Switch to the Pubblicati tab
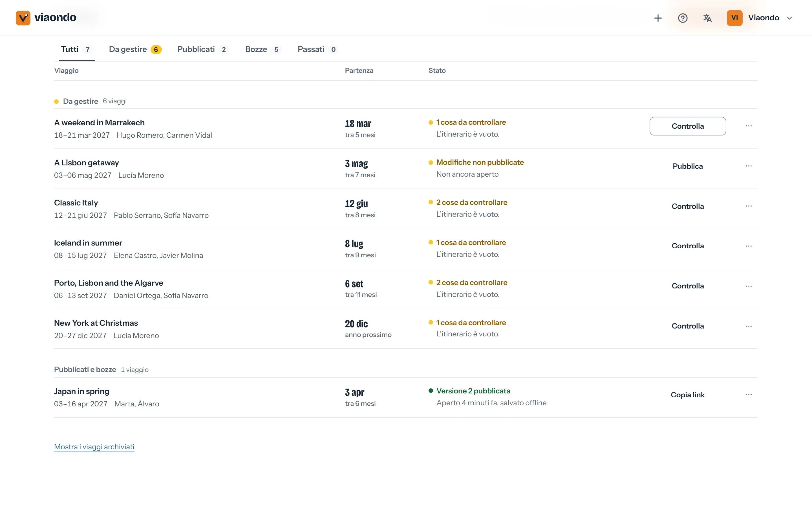 point(203,49)
